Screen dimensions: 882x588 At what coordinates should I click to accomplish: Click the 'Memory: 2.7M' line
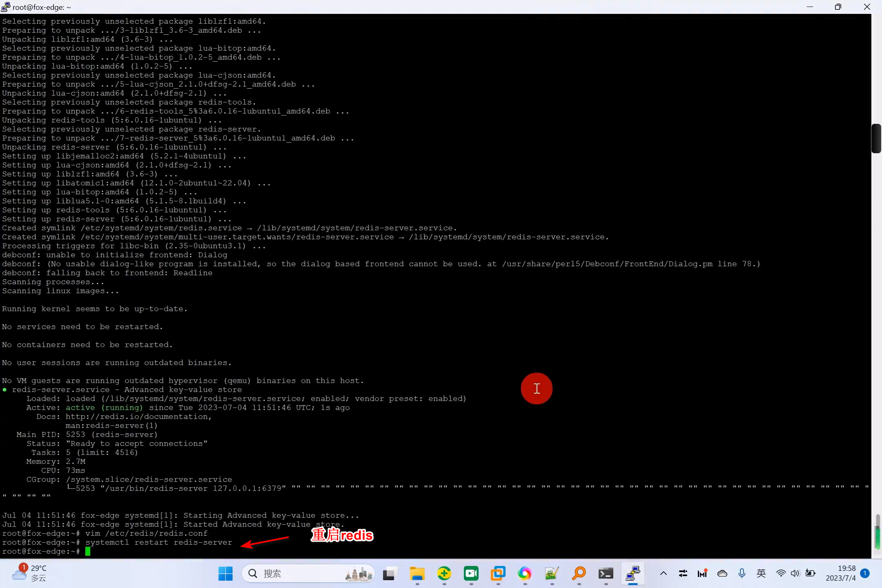56,462
